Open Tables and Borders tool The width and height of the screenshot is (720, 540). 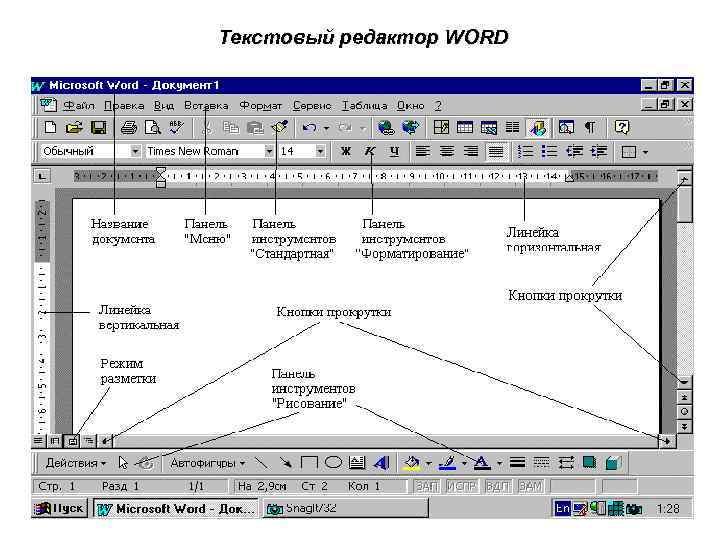tap(441, 127)
